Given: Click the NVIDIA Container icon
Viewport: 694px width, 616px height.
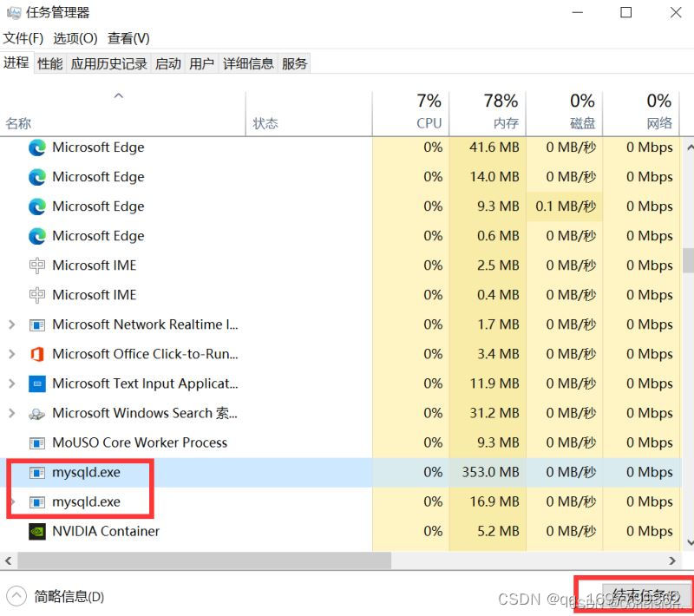Looking at the screenshot, I should click(x=37, y=532).
